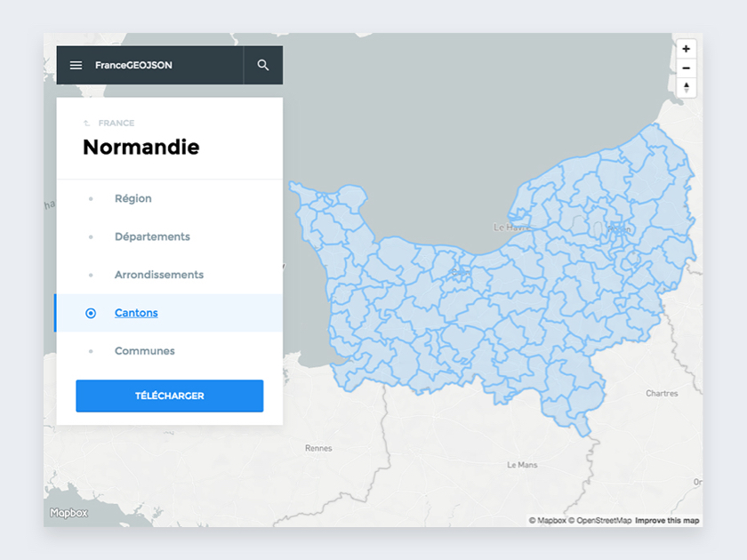
Task: Click the Mapbox logo on the map
Action: (68, 513)
